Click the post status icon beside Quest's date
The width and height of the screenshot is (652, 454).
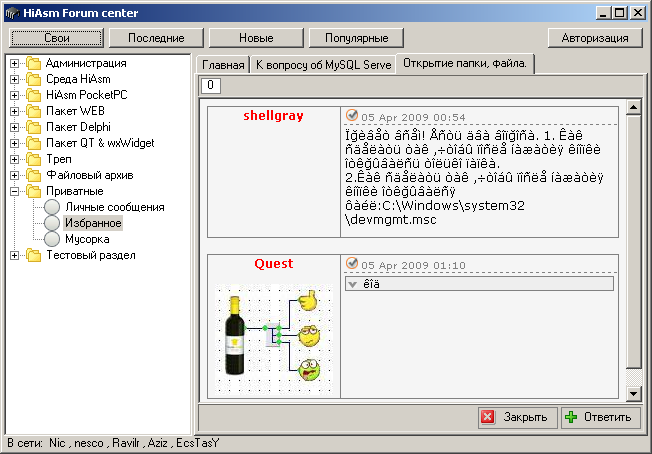(x=351, y=264)
